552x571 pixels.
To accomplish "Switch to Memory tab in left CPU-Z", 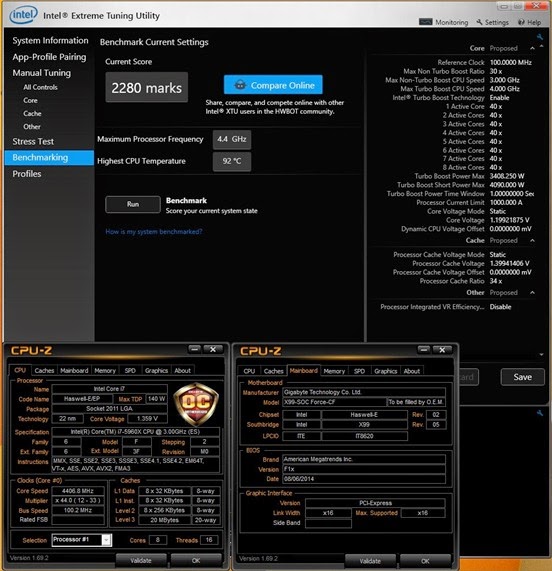I will [105, 370].
